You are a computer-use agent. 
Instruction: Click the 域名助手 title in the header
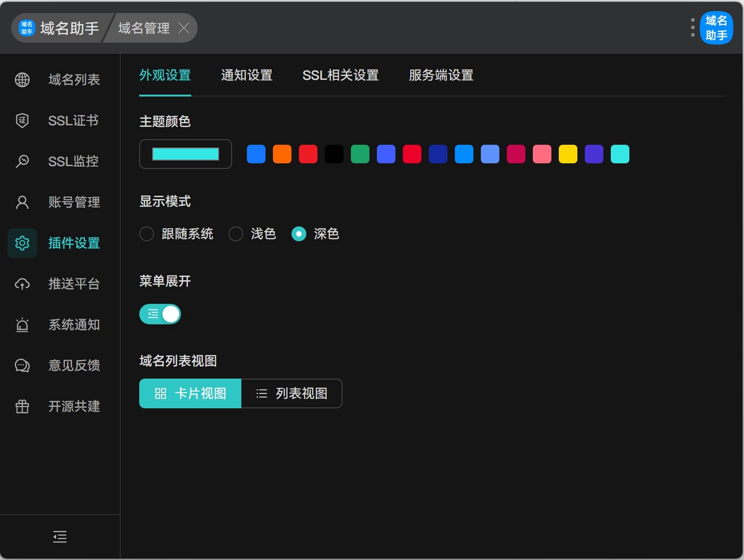pos(70,28)
